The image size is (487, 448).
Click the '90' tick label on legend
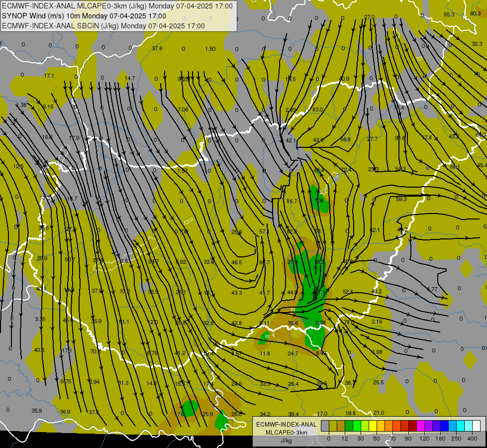point(408,439)
